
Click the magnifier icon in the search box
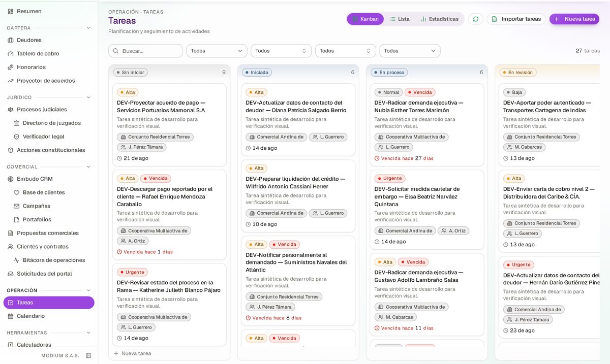tap(116, 51)
